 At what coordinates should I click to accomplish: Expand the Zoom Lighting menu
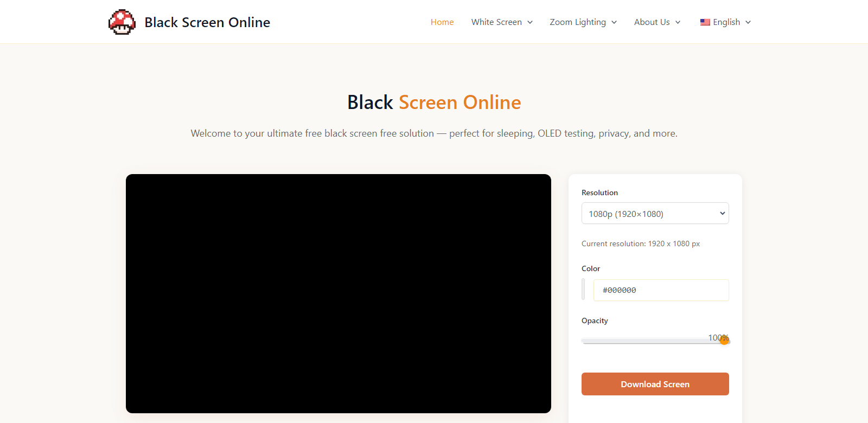(x=577, y=22)
